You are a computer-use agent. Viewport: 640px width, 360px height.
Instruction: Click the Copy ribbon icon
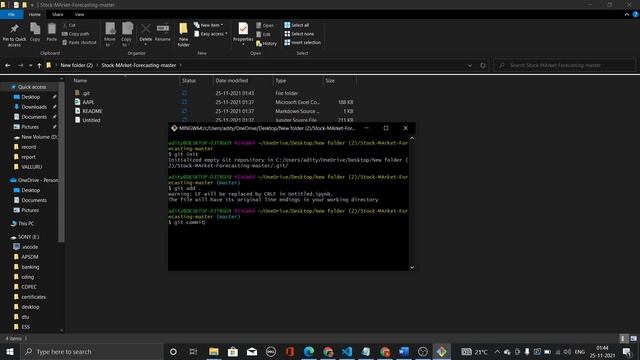coord(35,32)
